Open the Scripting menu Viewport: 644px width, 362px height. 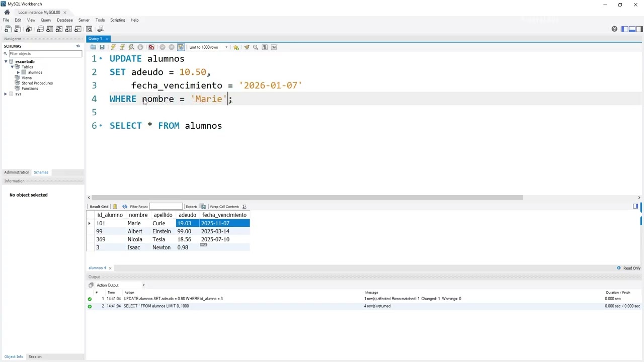click(x=118, y=20)
